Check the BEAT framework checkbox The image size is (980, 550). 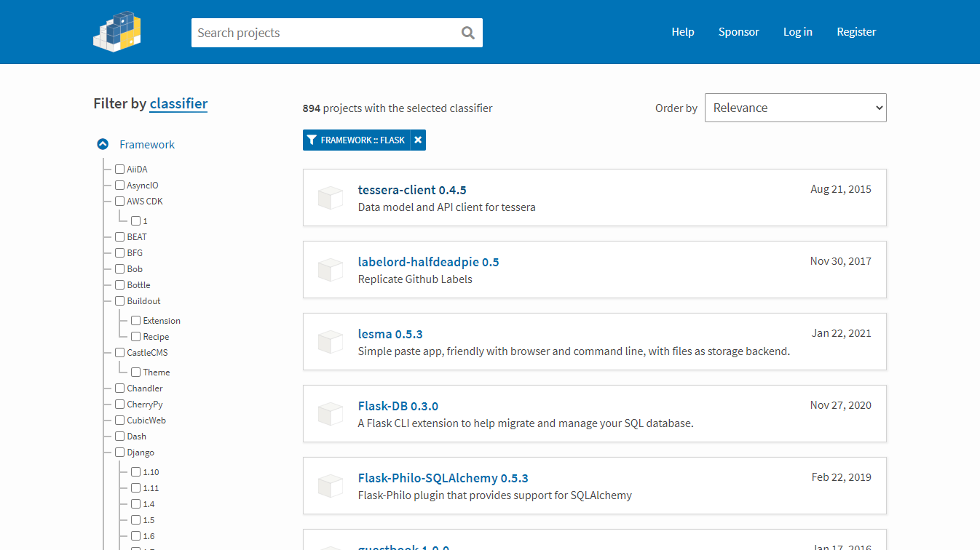click(x=119, y=236)
